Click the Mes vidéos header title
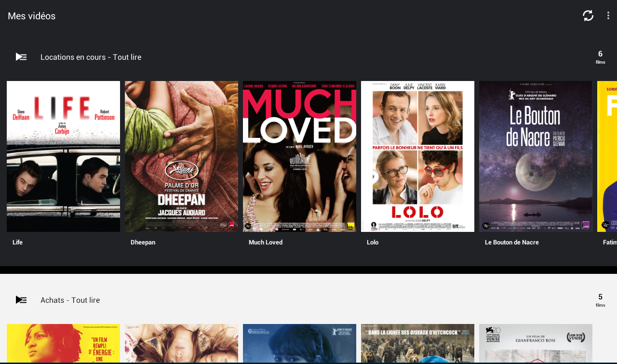The height and width of the screenshot is (364, 617). [x=31, y=16]
